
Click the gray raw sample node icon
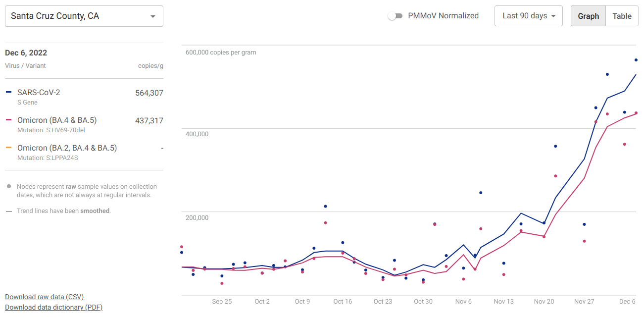9,187
